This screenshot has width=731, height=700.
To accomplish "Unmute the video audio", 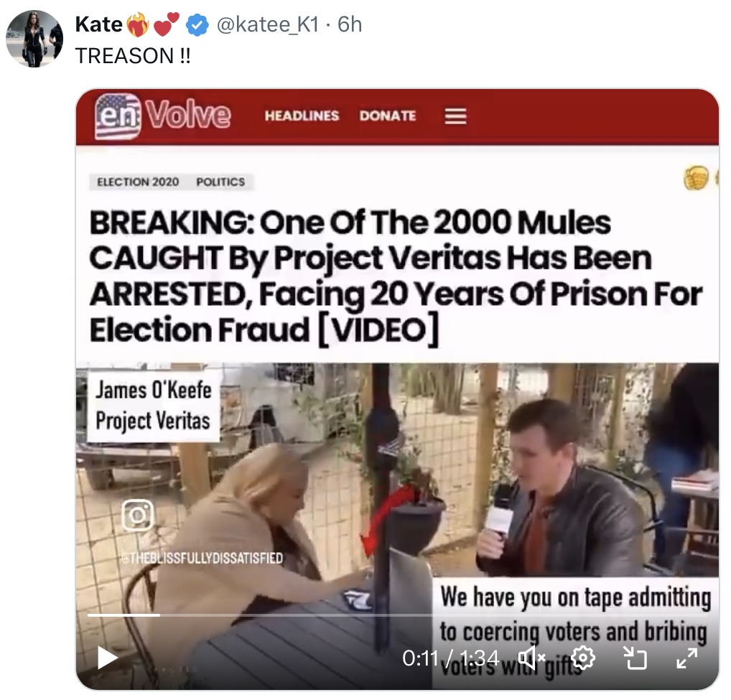I will [x=532, y=658].
